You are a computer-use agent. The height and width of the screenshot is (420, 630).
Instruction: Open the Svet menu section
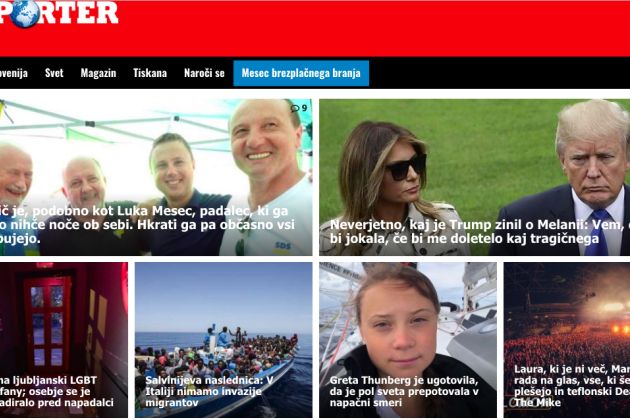[54, 73]
